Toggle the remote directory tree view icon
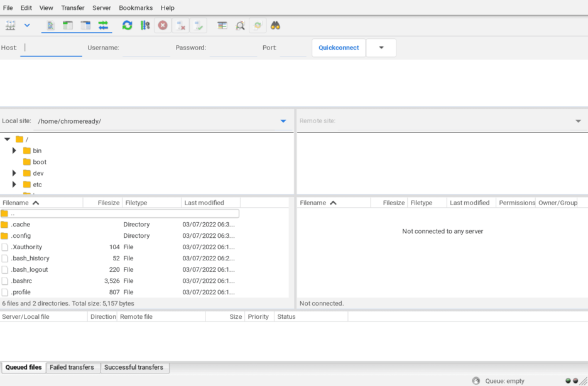 (85, 26)
